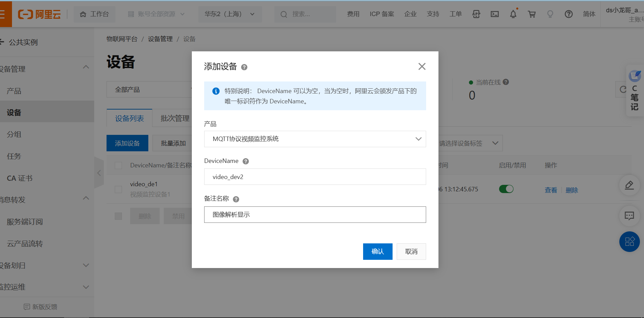
Task: Open 账号全部资源 dropdown
Action: click(156, 14)
